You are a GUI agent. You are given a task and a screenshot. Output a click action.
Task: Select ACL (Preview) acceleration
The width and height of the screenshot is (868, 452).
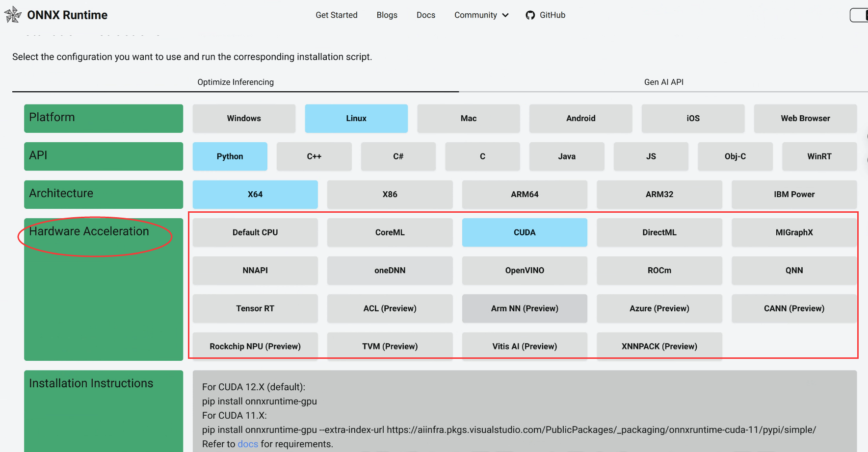coord(390,308)
